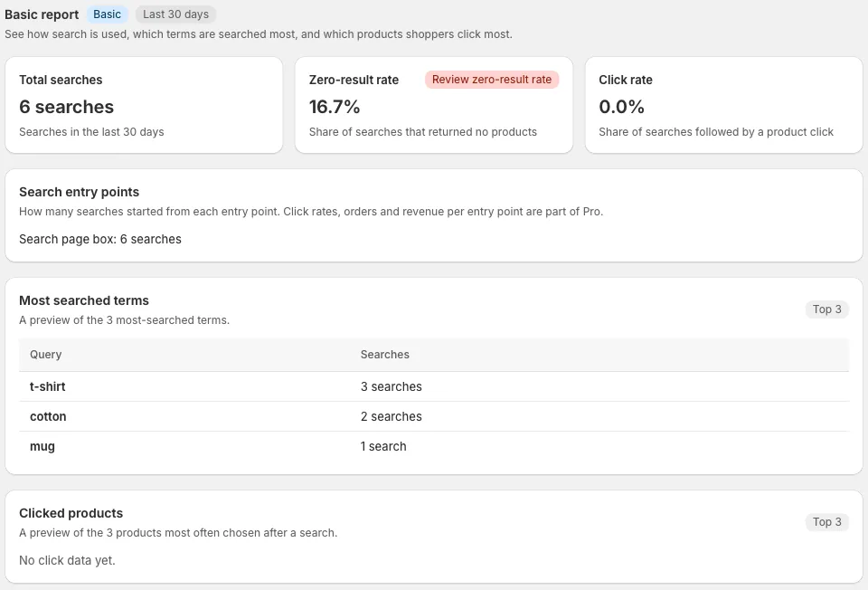Click the "Click rate" card title
The image size is (868, 590).
626,80
